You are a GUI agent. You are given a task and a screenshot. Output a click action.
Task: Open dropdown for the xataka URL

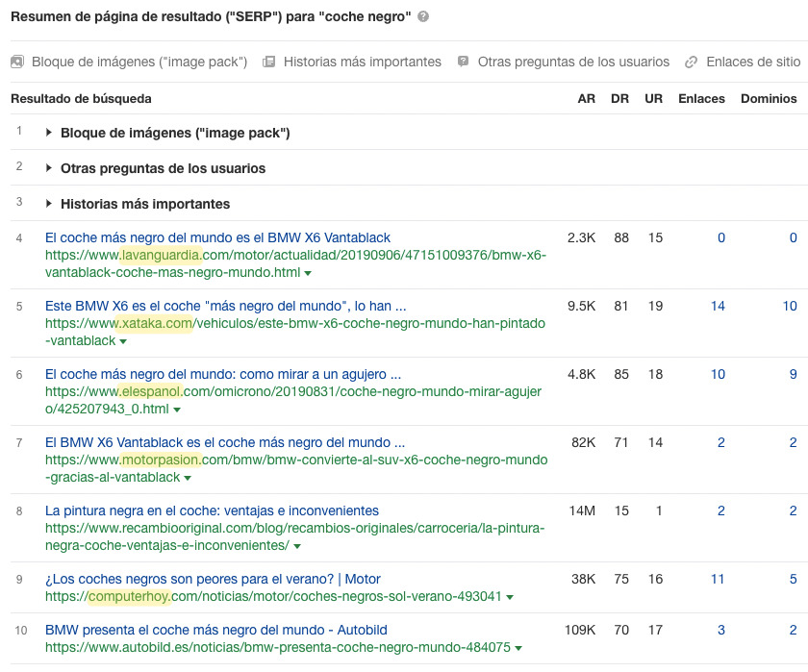123,341
